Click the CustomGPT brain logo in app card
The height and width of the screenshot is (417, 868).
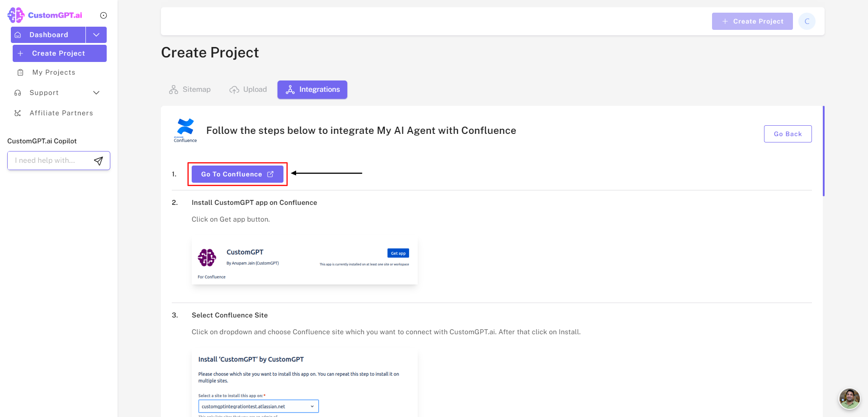click(207, 258)
